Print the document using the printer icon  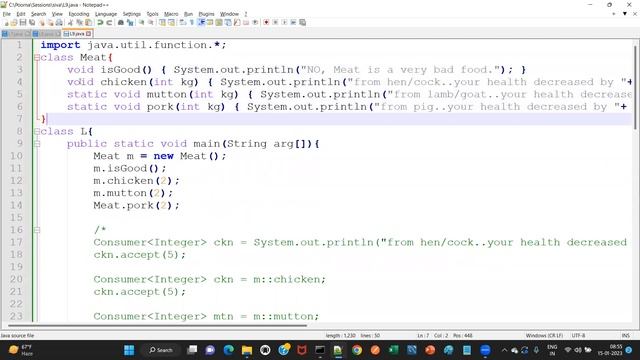pyautogui.click(x=59, y=22)
